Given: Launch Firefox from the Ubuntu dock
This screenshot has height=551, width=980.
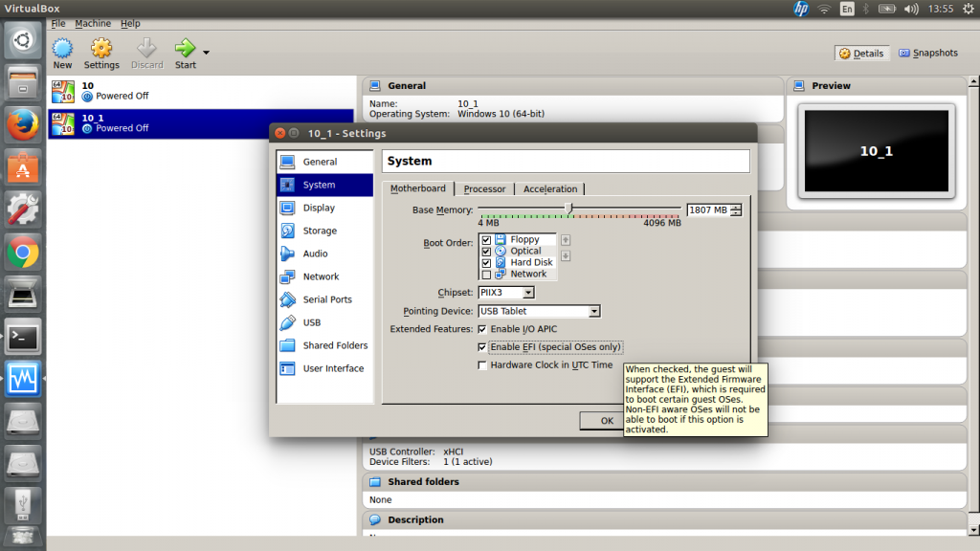Looking at the screenshot, I should (x=22, y=124).
